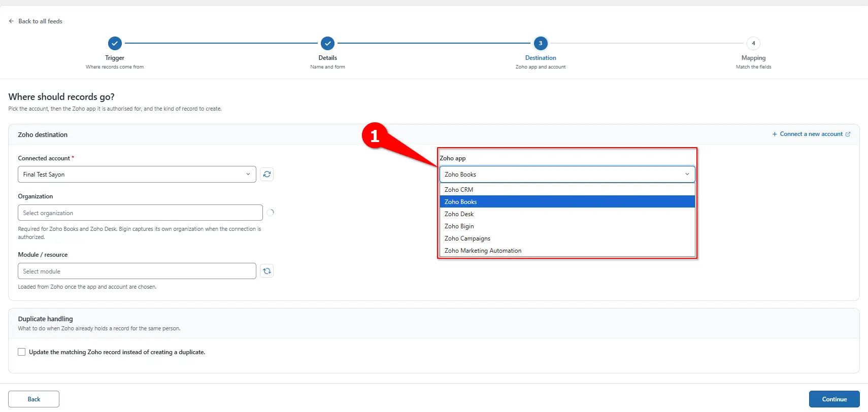Image resolution: width=868 pixels, height=412 pixels.
Task: Click the external link icon after 'Connect a new account'
Action: (848, 134)
